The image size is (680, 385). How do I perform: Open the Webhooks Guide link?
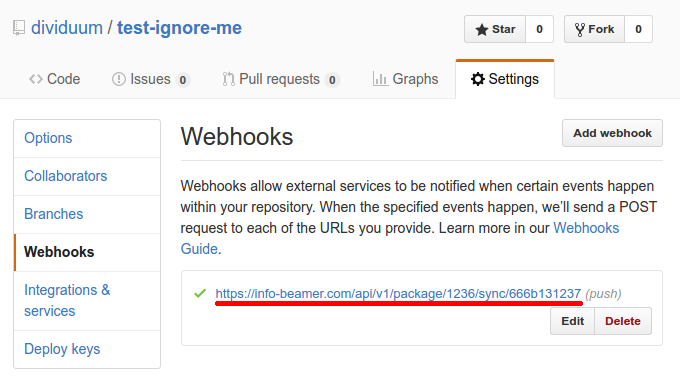pyautogui.click(x=399, y=238)
